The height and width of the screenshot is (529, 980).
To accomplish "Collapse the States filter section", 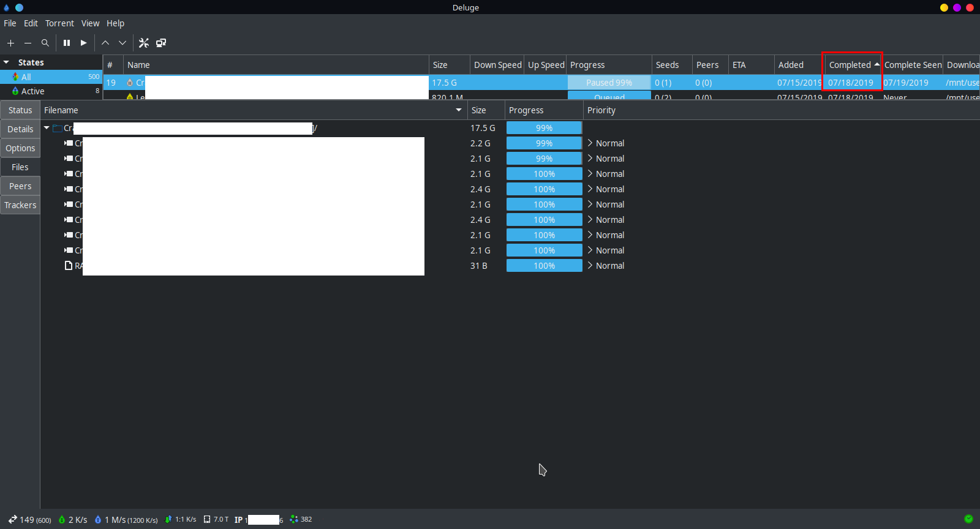I will point(6,62).
